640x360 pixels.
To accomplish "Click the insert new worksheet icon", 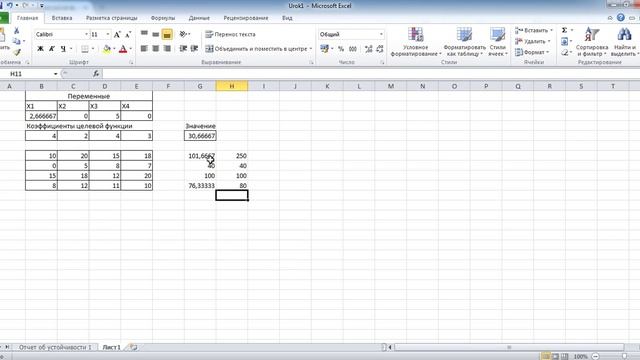I will coord(133,347).
